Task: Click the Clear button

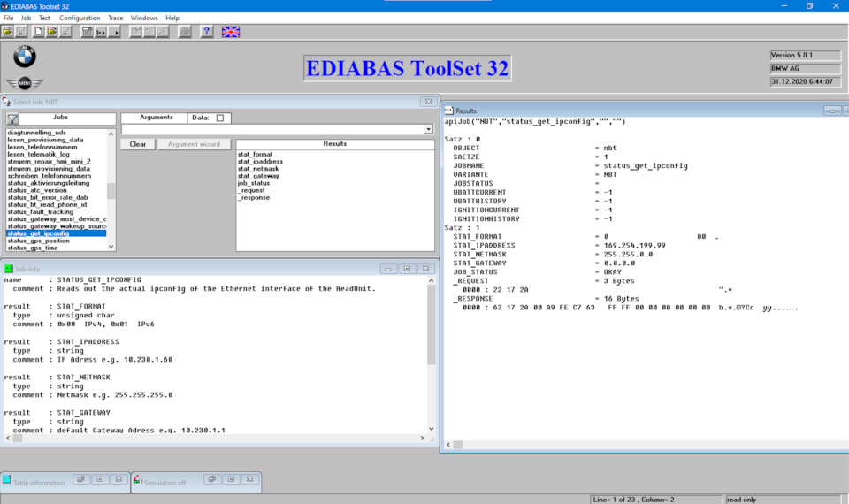Action: pyautogui.click(x=138, y=144)
